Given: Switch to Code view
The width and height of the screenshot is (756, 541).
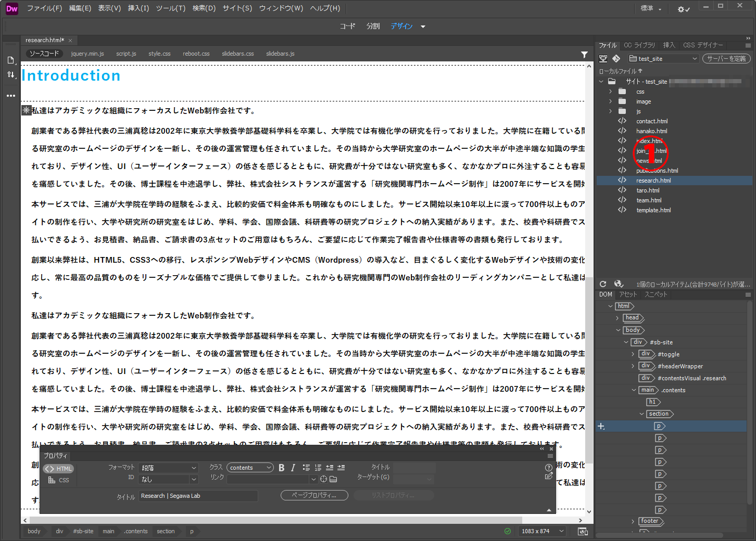Looking at the screenshot, I should [347, 26].
